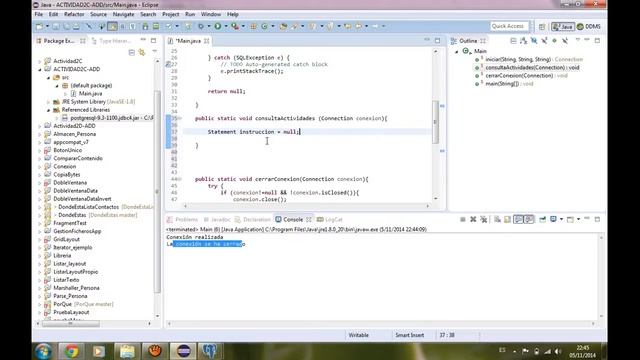Open the Project menu
This screenshot has height=360, width=640.
click(171, 14)
